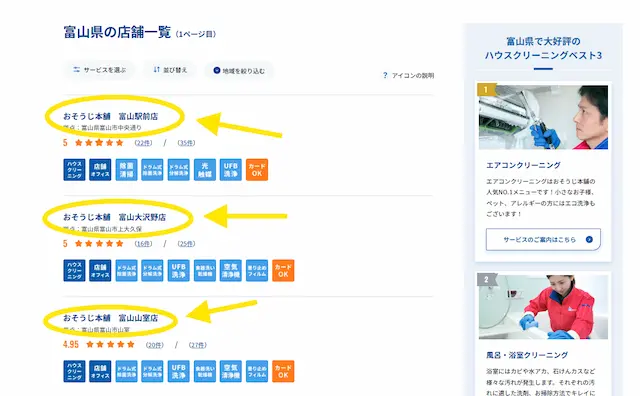Open 22件 review count for 富山駅前店
Screen dimensions: 640x396
(143, 143)
